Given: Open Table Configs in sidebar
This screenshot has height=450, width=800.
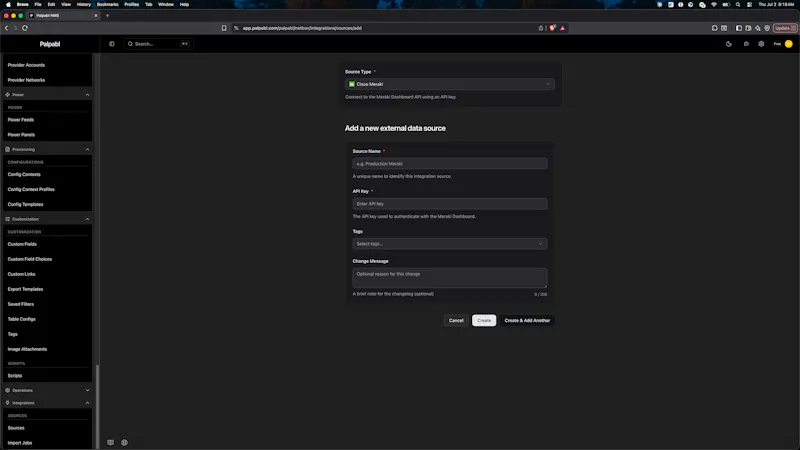Looking at the screenshot, I should [x=21, y=319].
